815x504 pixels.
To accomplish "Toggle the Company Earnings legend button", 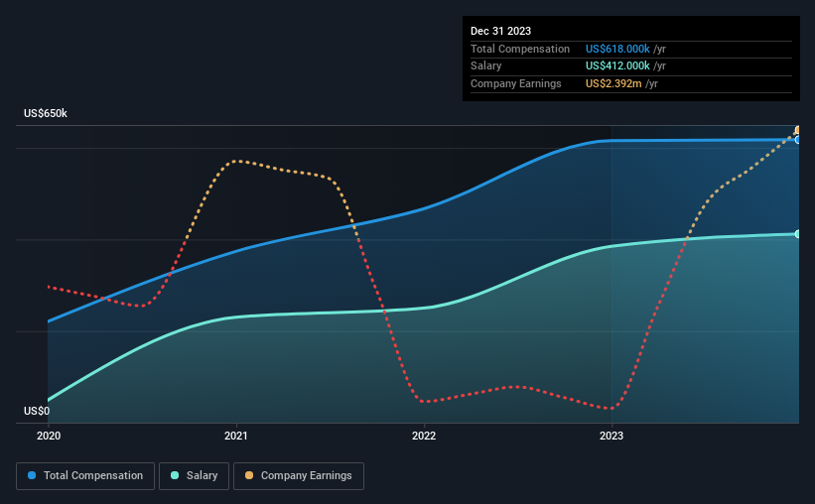I will point(299,476).
